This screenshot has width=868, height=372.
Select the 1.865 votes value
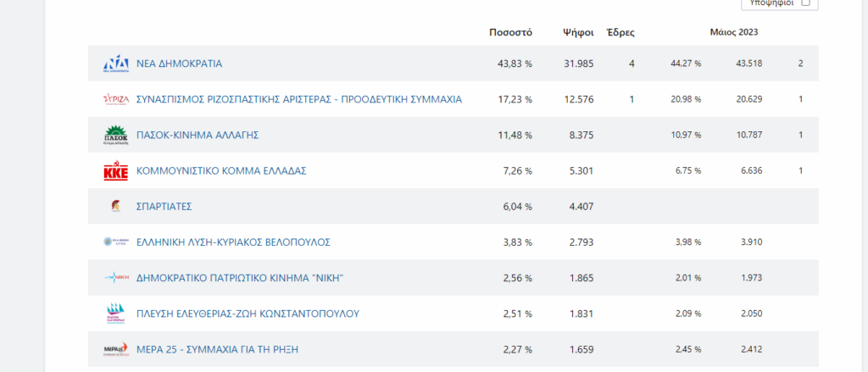click(581, 278)
